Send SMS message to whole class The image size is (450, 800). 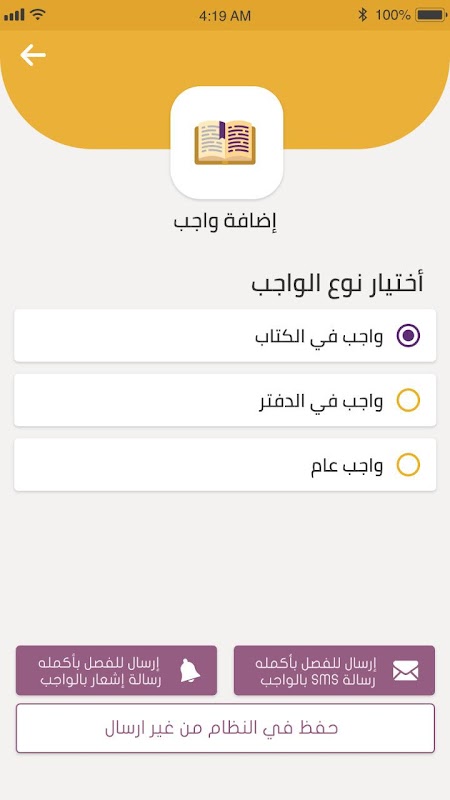pos(334,670)
